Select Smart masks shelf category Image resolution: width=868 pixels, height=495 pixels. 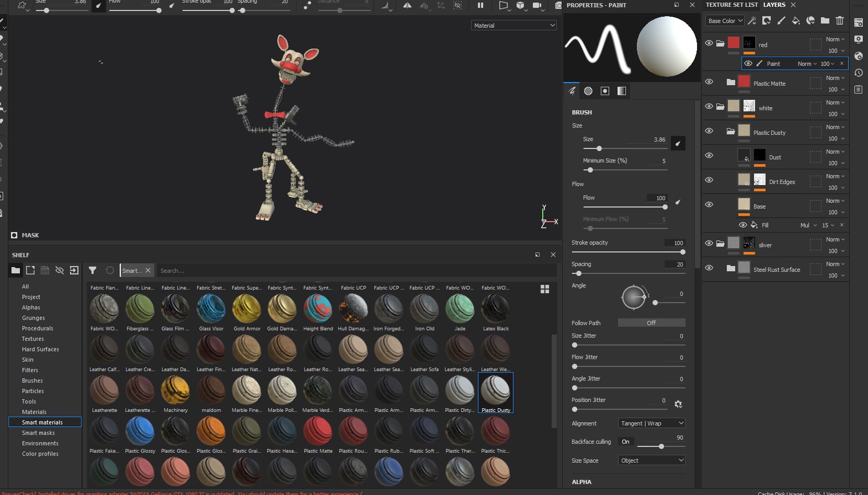(38, 433)
